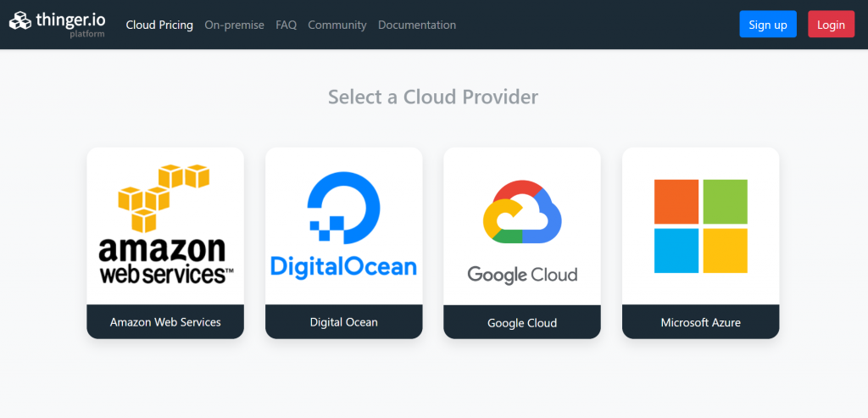
Task: Click the thinger.io cubes logo icon
Action: 20,20
